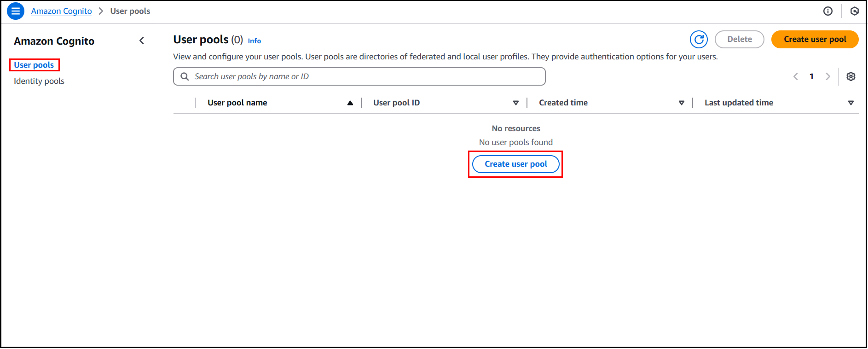The width and height of the screenshot is (868, 349).
Task: Focus the search user pools field
Action: [364, 76]
